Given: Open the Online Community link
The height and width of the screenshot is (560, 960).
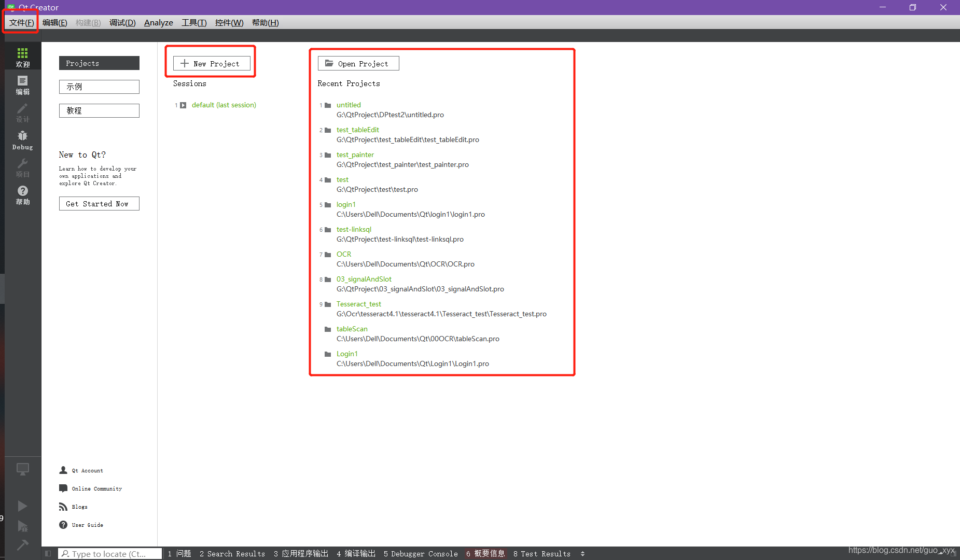Looking at the screenshot, I should coord(97,488).
